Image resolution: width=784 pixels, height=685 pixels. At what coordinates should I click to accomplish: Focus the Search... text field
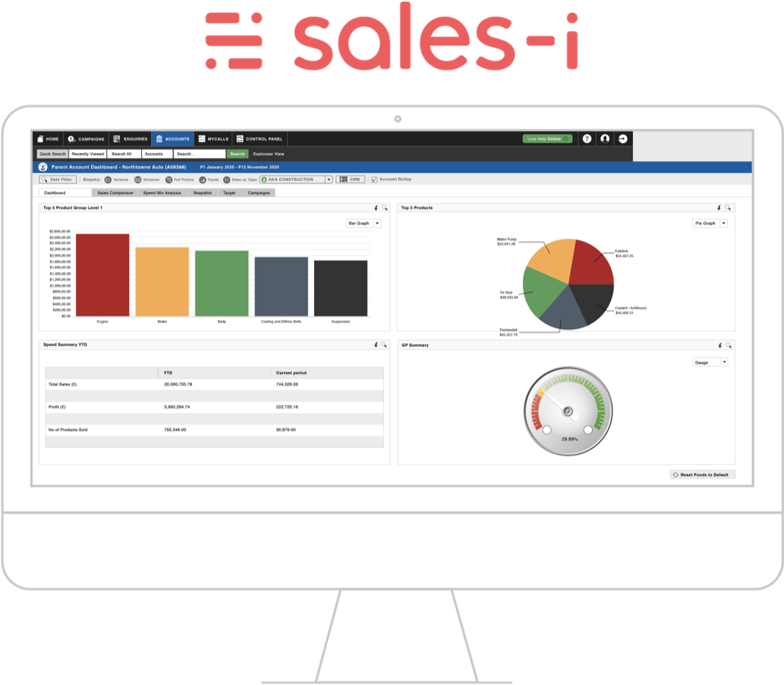200,154
